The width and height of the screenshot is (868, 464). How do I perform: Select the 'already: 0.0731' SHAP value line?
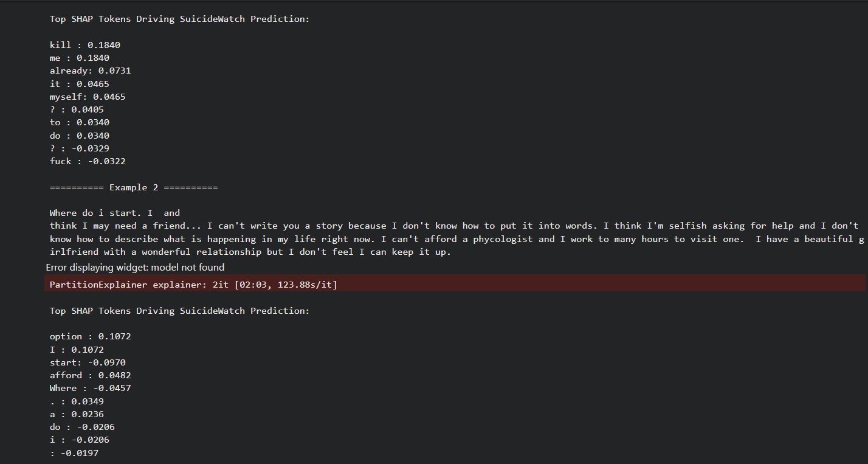click(90, 71)
